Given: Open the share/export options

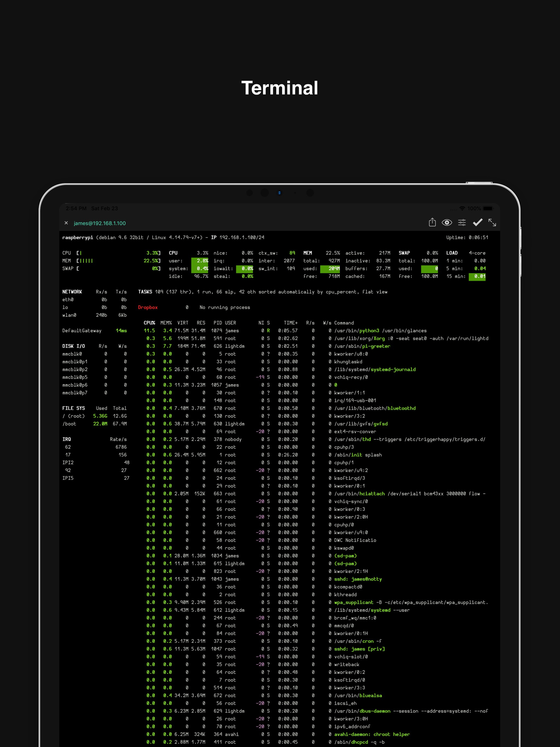Looking at the screenshot, I should click(x=433, y=223).
